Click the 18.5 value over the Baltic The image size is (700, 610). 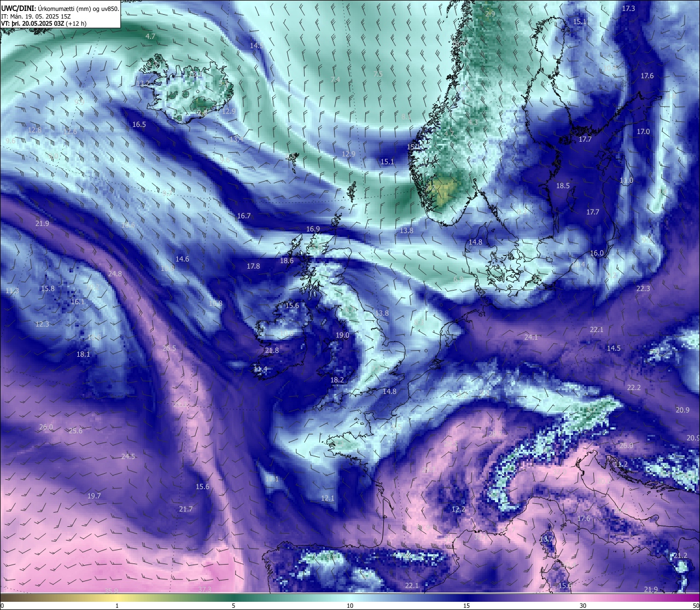[x=563, y=186]
